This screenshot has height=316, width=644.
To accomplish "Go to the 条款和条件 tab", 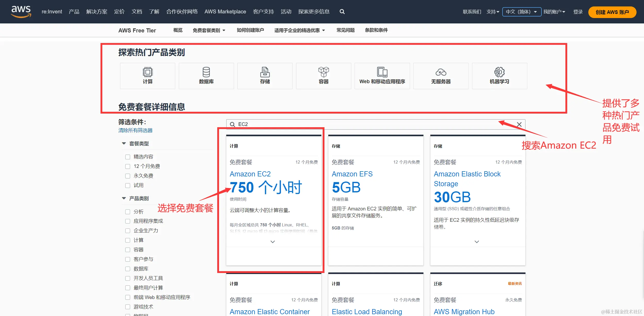I will click(376, 30).
